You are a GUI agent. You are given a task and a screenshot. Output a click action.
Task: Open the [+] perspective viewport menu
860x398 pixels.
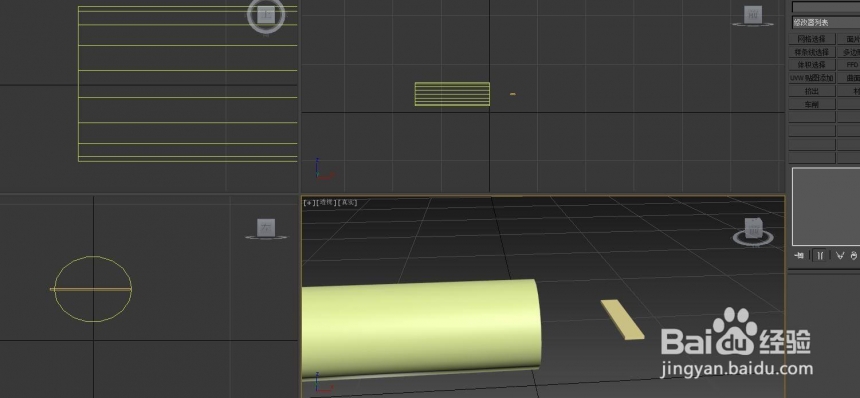pyautogui.click(x=308, y=202)
